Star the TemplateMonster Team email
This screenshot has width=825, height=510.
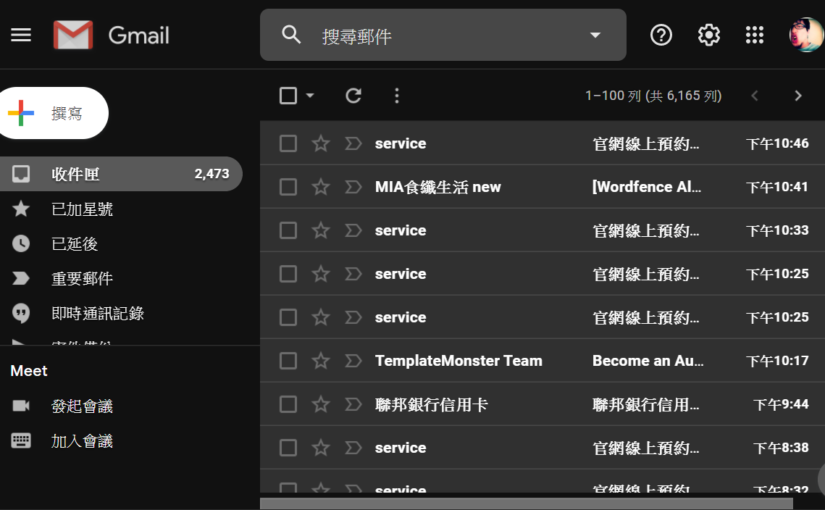tap(320, 361)
